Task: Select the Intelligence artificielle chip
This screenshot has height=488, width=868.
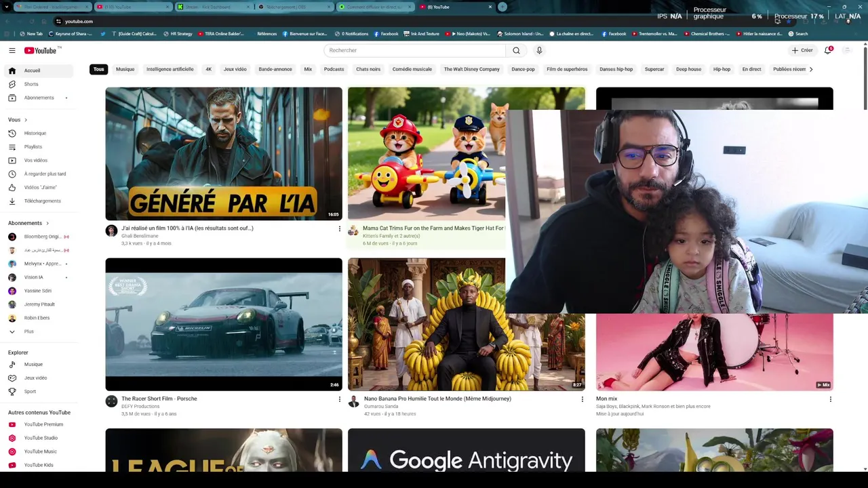Action: tap(170, 69)
